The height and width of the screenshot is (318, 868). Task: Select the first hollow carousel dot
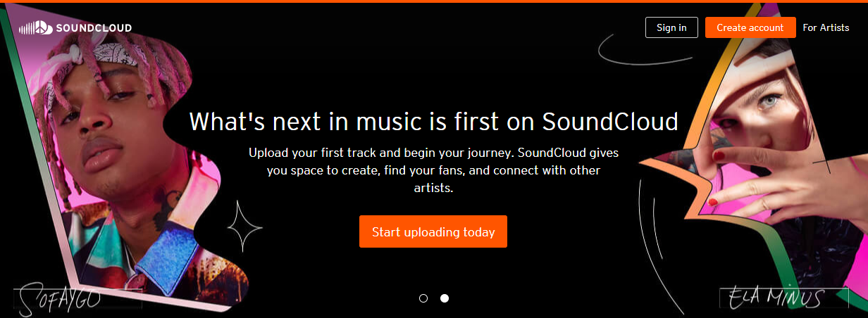pos(423,298)
